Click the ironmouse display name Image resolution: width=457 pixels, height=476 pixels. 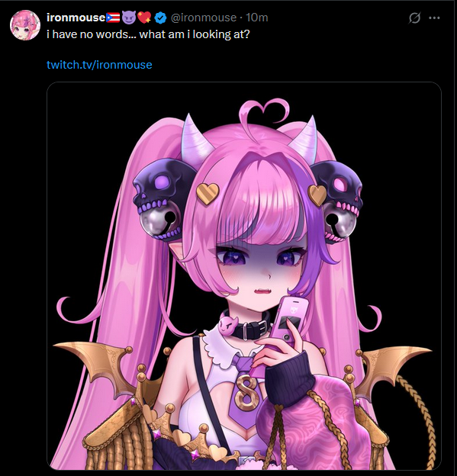pos(76,18)
